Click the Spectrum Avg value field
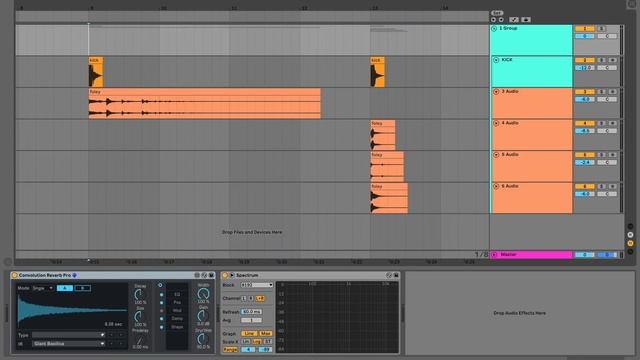 click(x=251, y=320)
